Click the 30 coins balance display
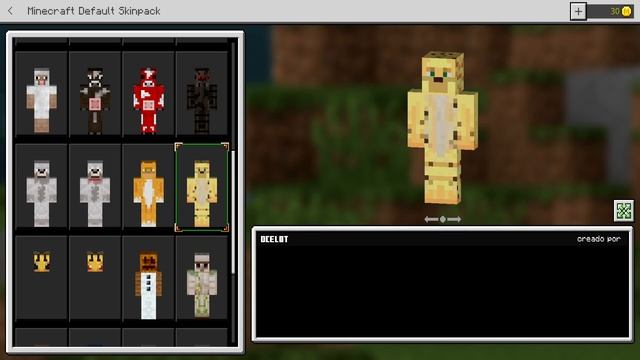Viewport: 640px width, 360px height. tap(611, 11)
